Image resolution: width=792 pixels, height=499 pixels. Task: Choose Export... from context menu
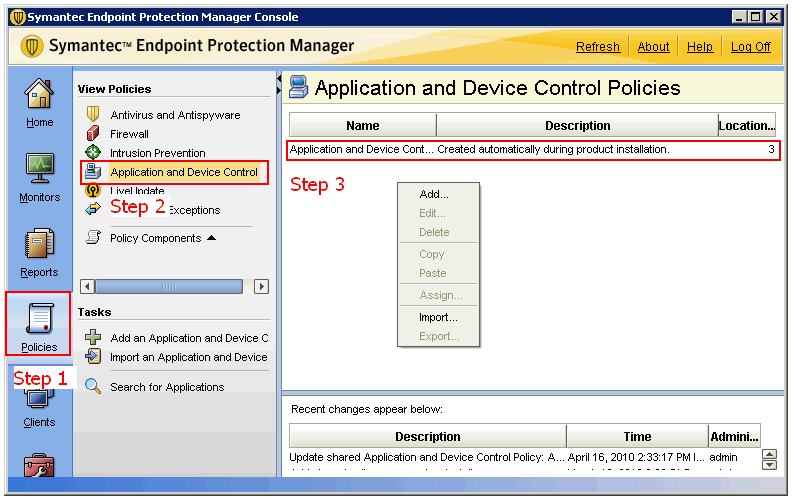[x=438, y=336]
